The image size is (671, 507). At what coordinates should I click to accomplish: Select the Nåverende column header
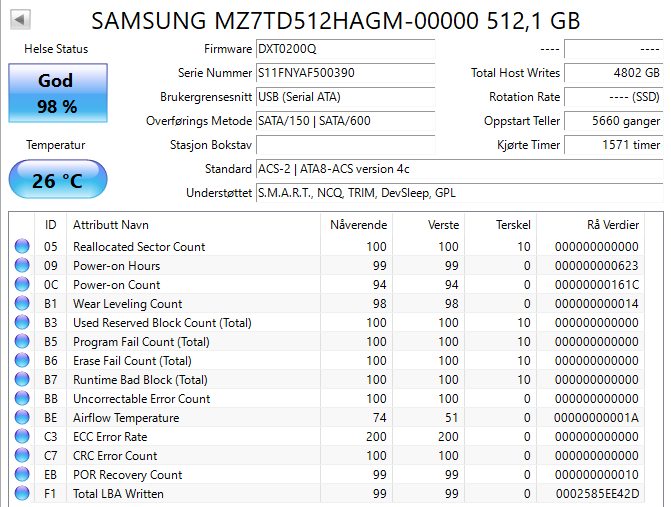coord(356,225)
